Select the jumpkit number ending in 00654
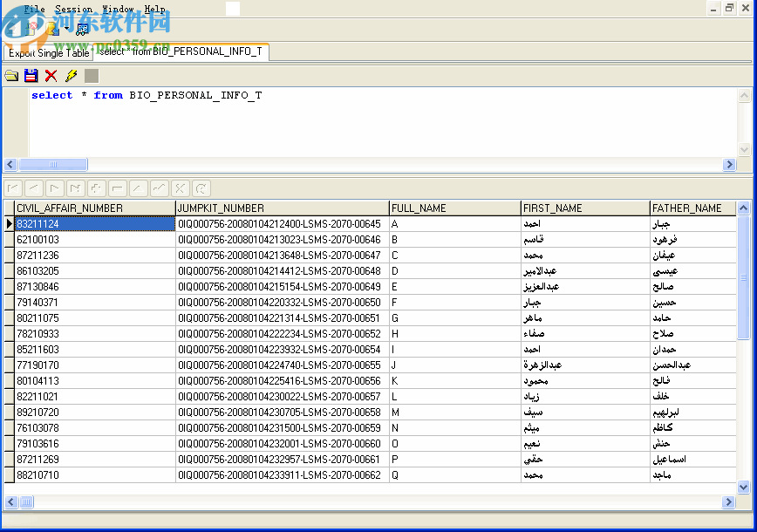The image size is (757, 532). point(282,349)
